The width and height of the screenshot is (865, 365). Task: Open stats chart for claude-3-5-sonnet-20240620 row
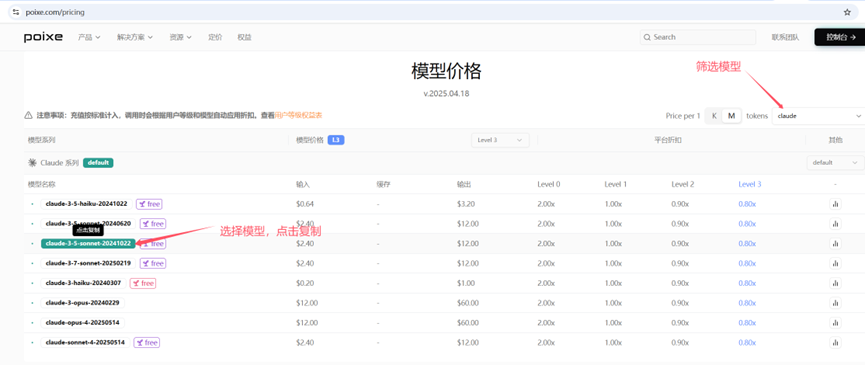835,224
